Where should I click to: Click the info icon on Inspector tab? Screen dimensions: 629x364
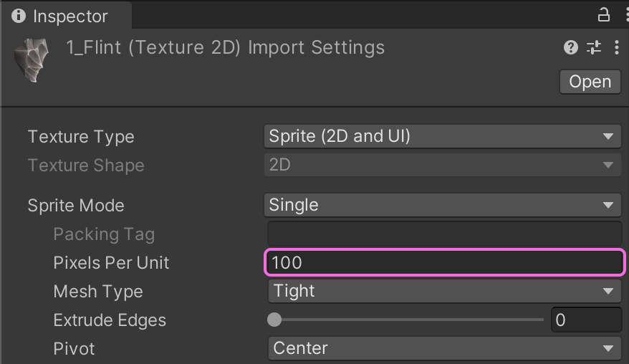point(19,16)
